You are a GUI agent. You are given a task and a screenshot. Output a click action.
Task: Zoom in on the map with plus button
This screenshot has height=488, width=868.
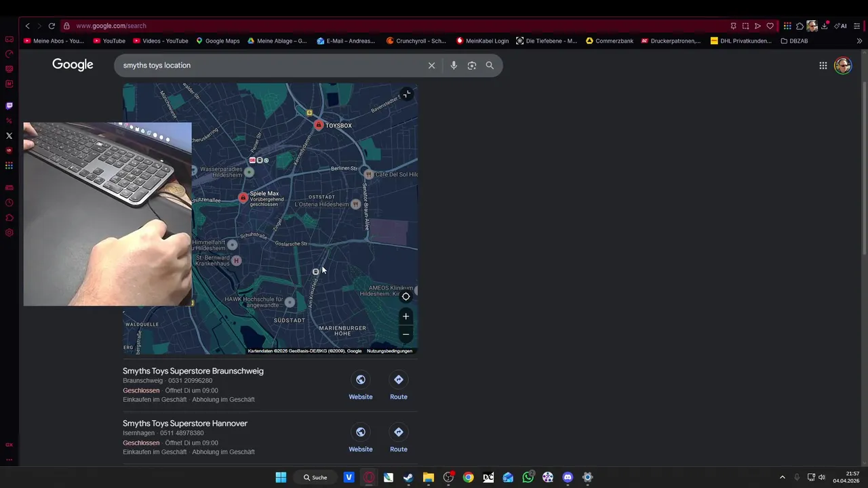pyautogui.click(x=406, y=317)
